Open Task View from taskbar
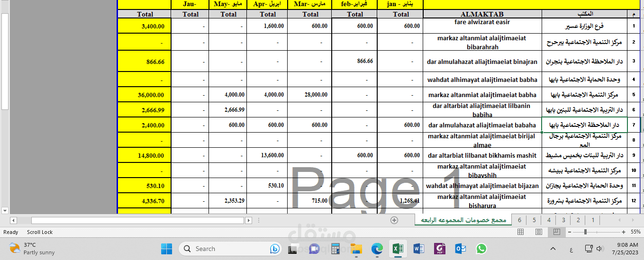644x260 pixels. pyautogui.click(x=293, y=249)
